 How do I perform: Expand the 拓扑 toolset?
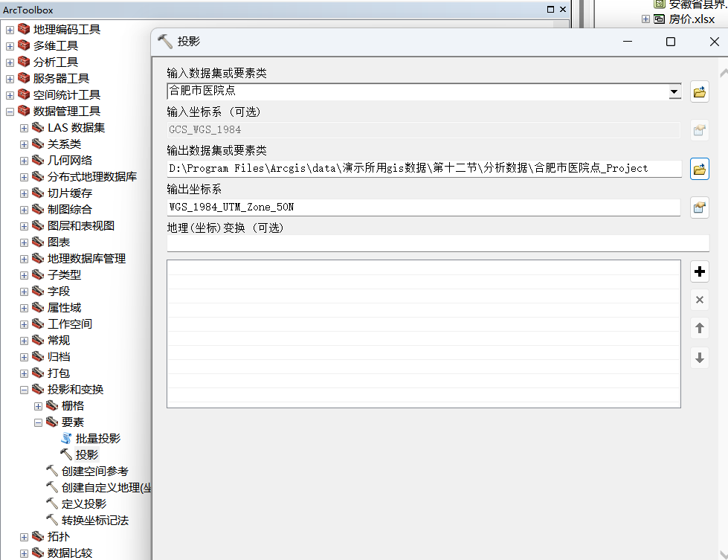coord(24,537)
